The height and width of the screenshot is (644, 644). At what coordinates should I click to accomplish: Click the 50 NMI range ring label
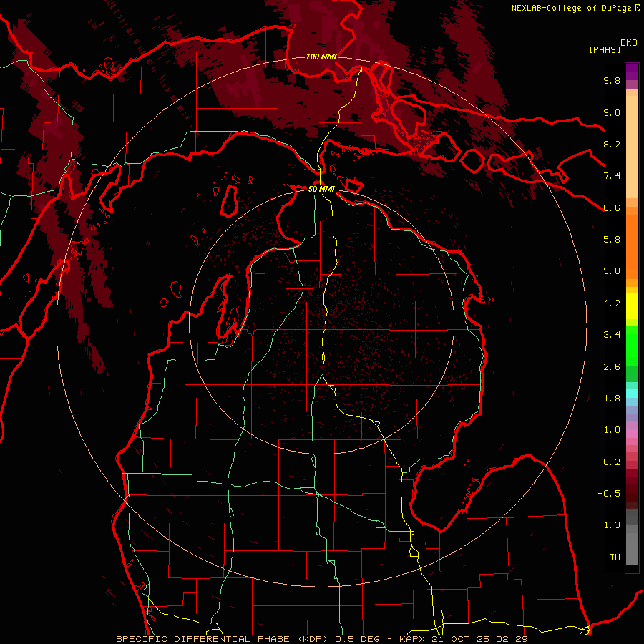[321, 189]
